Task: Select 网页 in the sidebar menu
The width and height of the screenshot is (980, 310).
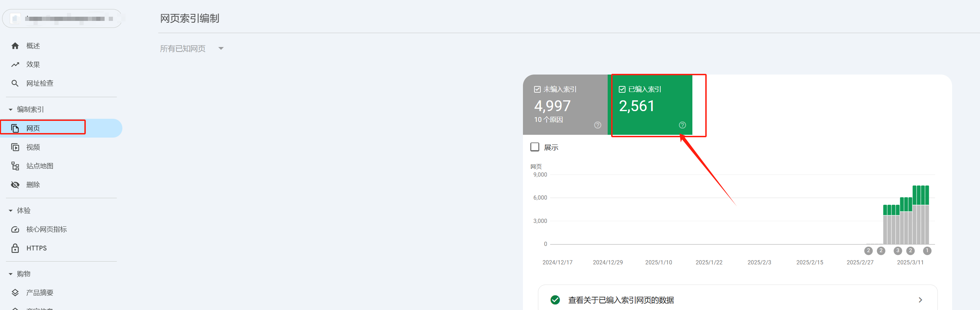Action: click(x=33, y=129)
